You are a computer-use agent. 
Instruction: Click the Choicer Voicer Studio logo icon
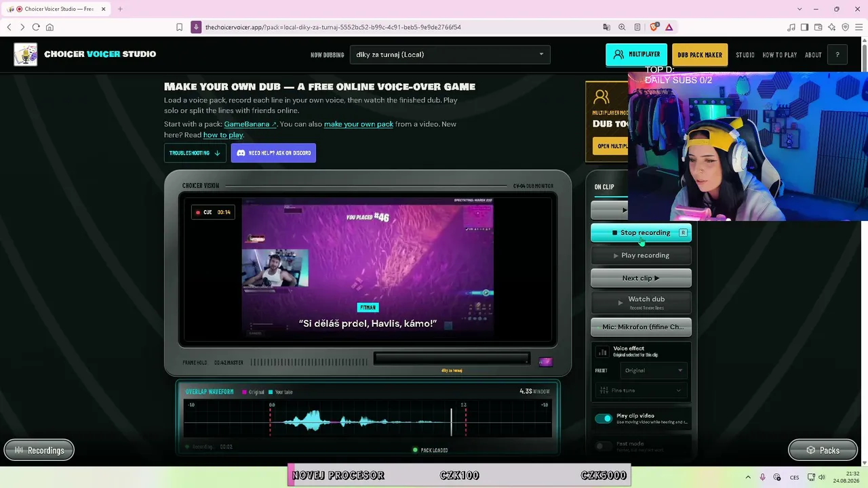pyautogui.click(x=26, y=54)
